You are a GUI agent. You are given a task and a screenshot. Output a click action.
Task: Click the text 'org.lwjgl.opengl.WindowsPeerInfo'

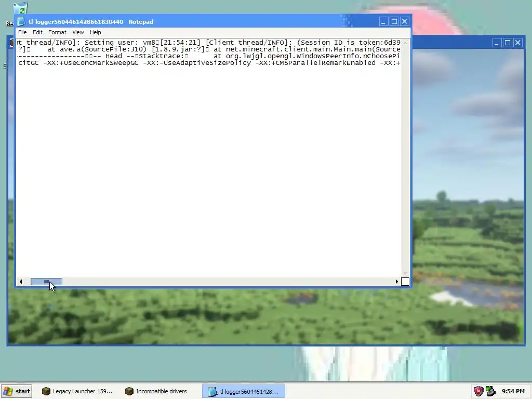coord(292,56)
